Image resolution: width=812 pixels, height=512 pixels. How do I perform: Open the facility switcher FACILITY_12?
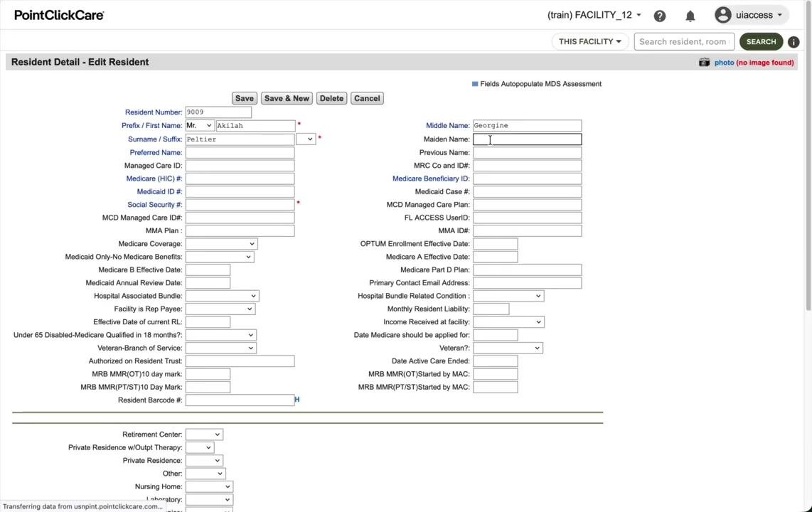[594, 15]
